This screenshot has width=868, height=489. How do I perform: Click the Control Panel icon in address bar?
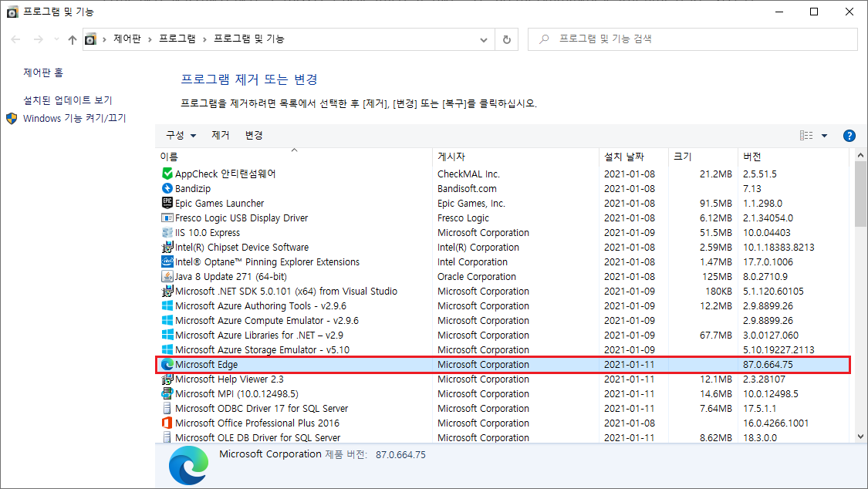coord(91,39)
